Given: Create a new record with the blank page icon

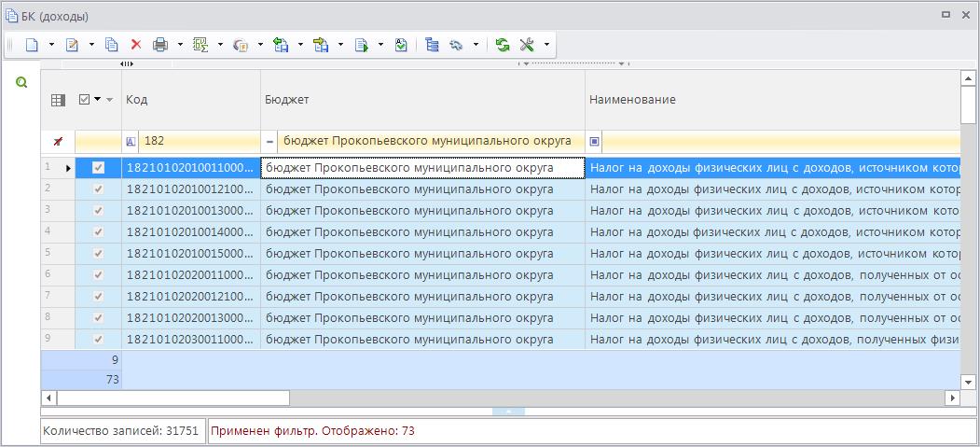Looking at the screenshot, I should click(32, 45).
